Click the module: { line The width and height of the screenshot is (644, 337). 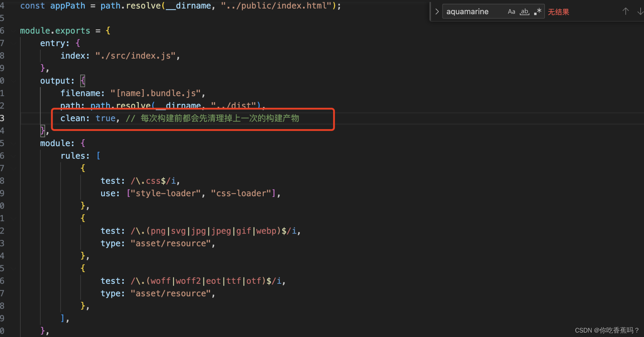coord(63,143)
